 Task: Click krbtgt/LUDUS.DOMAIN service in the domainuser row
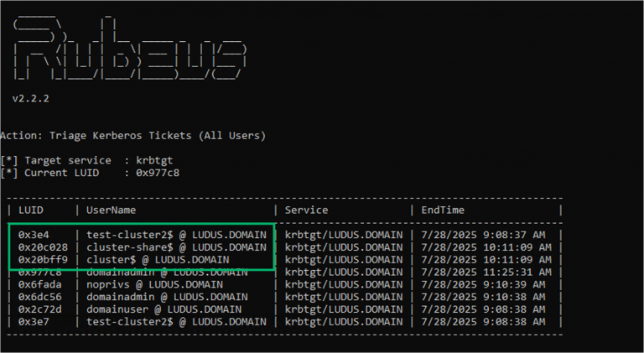pyautogui.click(x=344, y=309)
